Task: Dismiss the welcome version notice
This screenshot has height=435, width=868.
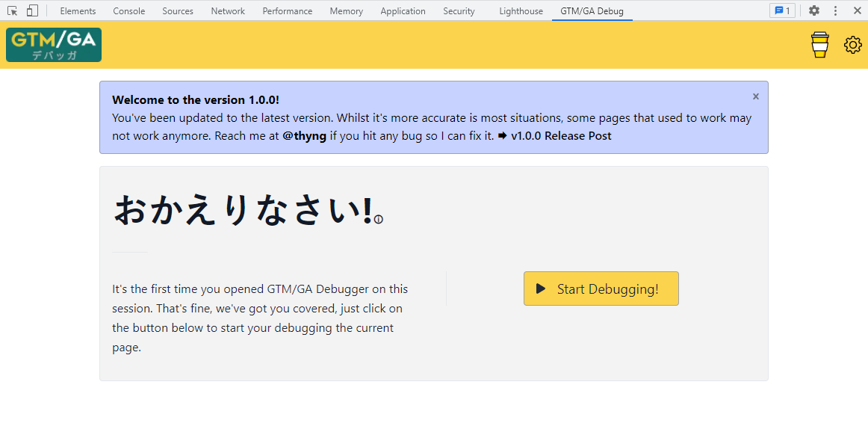Action: pos(755,96)
